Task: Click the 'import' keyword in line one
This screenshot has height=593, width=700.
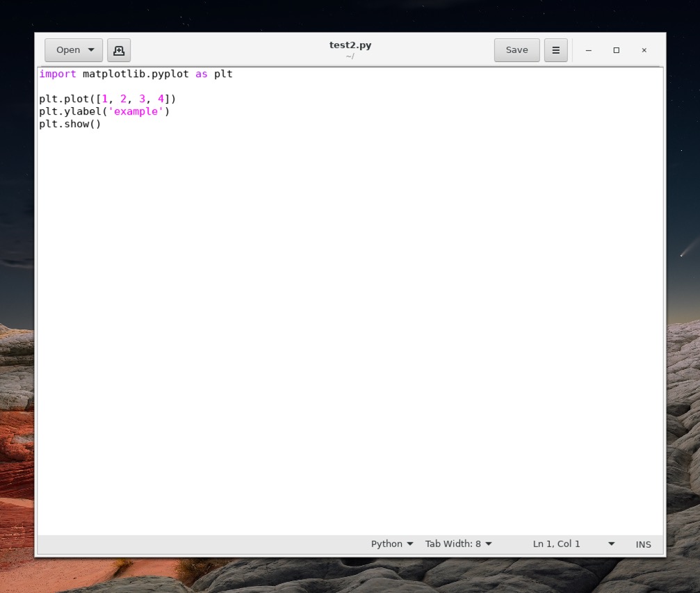Action: [x=58, y=74]
